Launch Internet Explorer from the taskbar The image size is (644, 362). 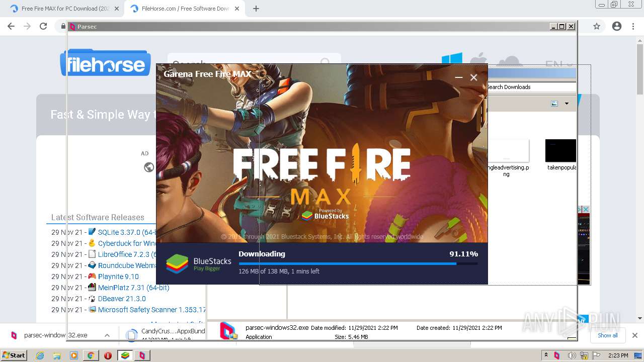coord(40,355)
